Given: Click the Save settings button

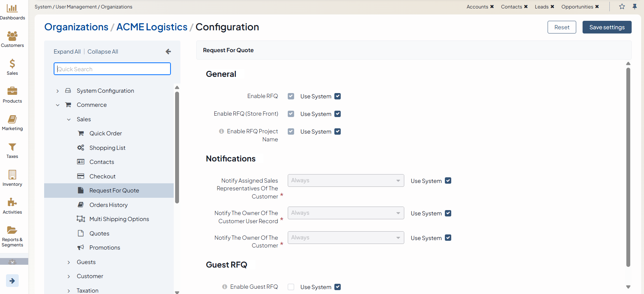Looking at the screenshot, I should click(607, 27).
